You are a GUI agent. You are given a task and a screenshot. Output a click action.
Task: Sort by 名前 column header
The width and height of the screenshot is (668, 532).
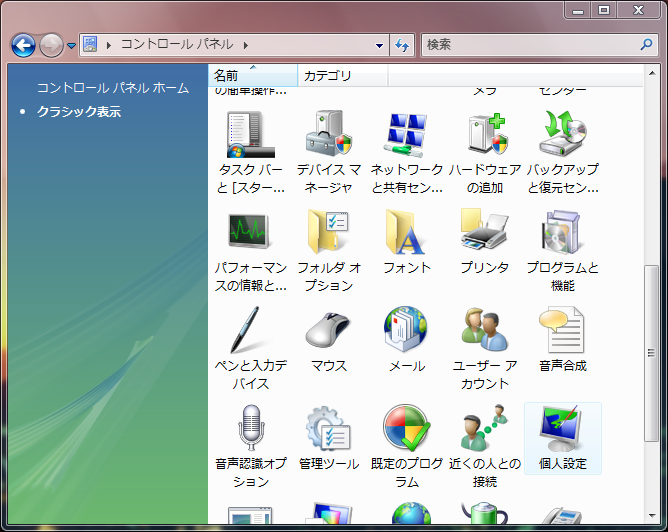coord(253,76)
